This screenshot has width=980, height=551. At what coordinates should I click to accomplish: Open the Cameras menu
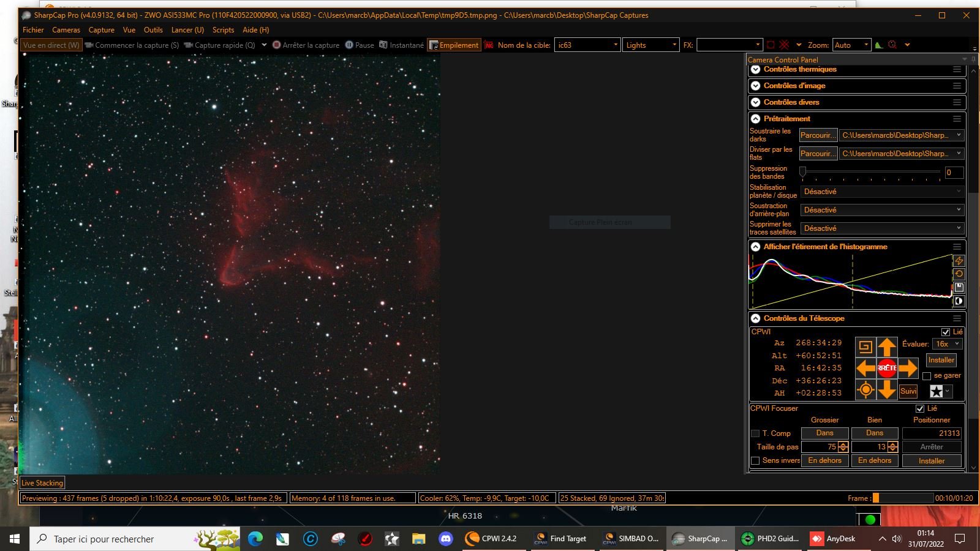pyautogui.click(x=66, y=29)
